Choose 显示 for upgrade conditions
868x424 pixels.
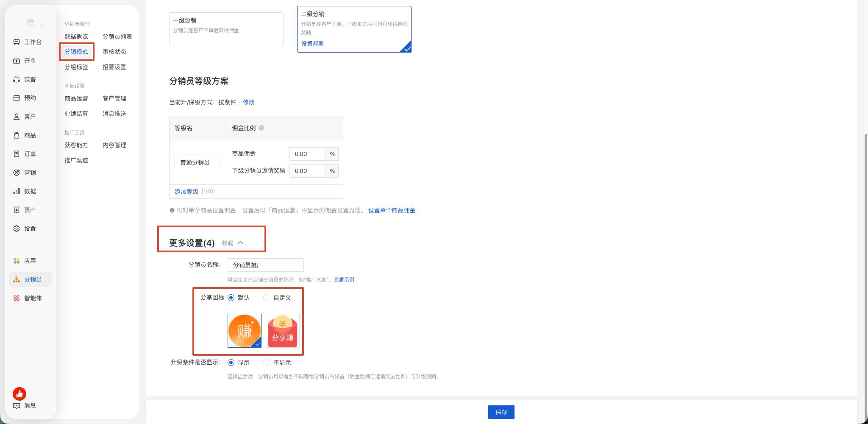231,363
